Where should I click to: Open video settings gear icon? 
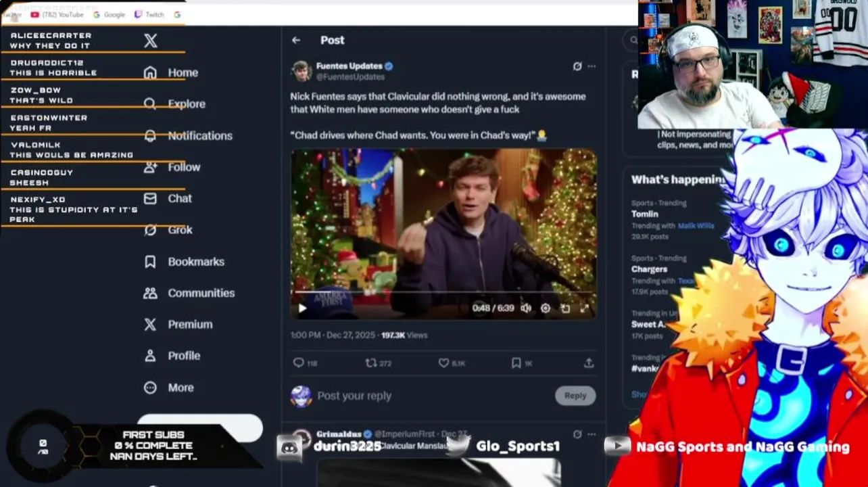point(546,308)
